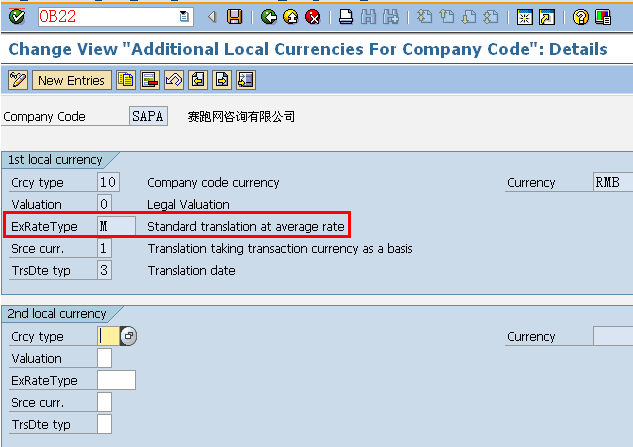This screenshot has width=633, height=447.
Task: Click the 2nd local currency ExRateType field
Action: point(116,380)
